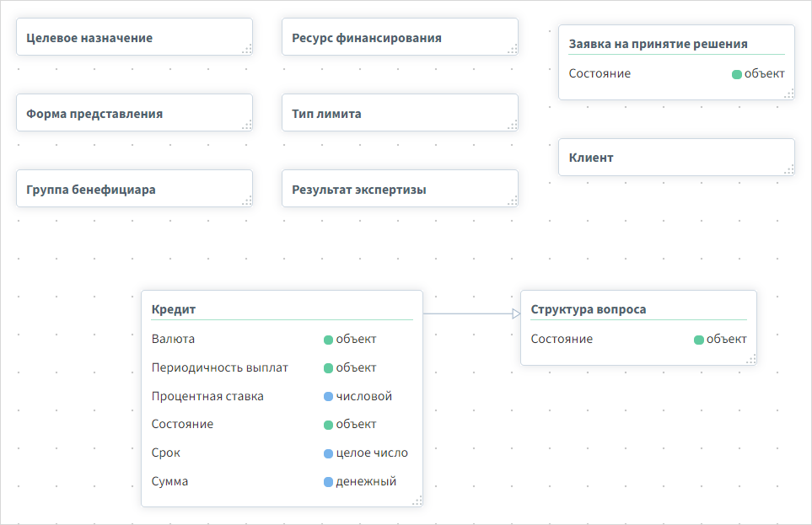Click the Сумма attribute in Кредит

169,481
